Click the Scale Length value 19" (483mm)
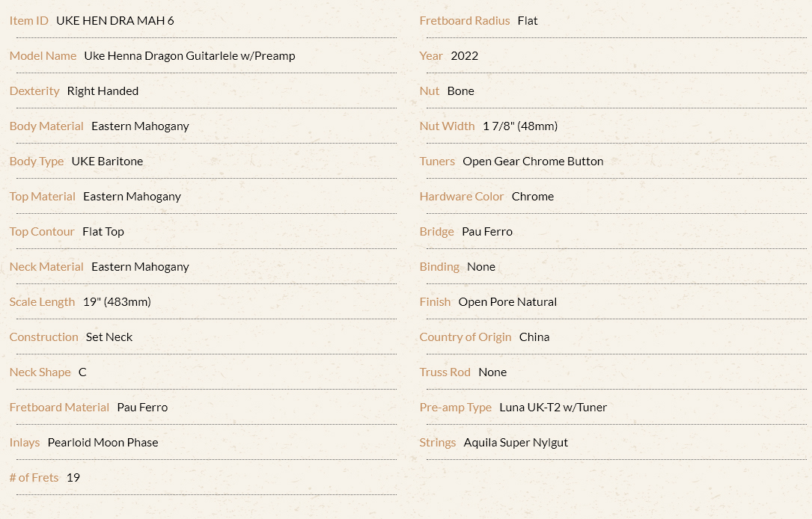This screenshot has width=812, height=519. click(x=117, y=302)
